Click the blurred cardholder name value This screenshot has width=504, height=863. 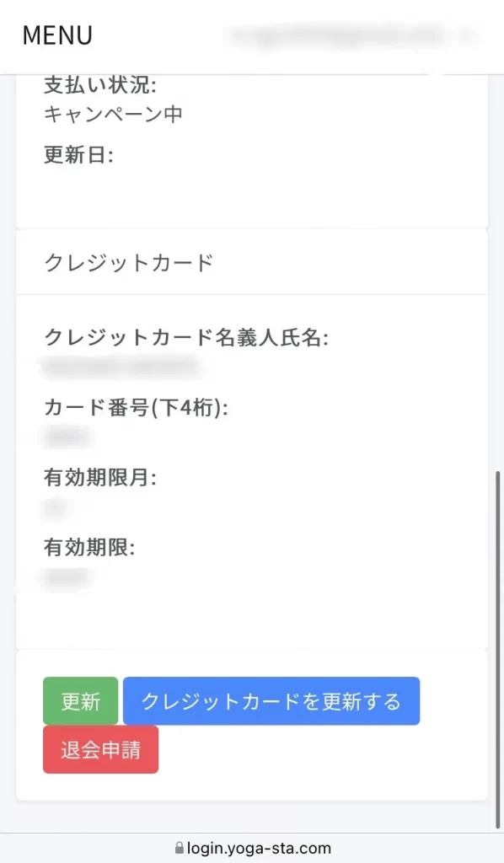121,367
